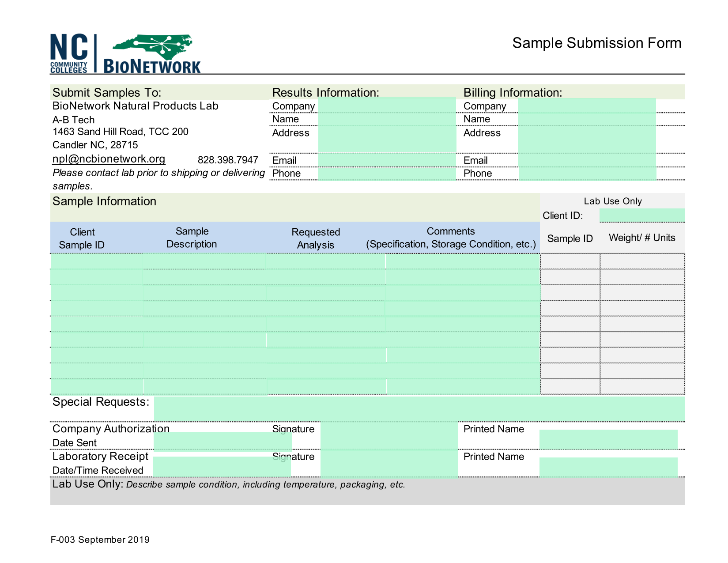Click the Results Information Address field
The image size is (728, 563).
point(387,140)
